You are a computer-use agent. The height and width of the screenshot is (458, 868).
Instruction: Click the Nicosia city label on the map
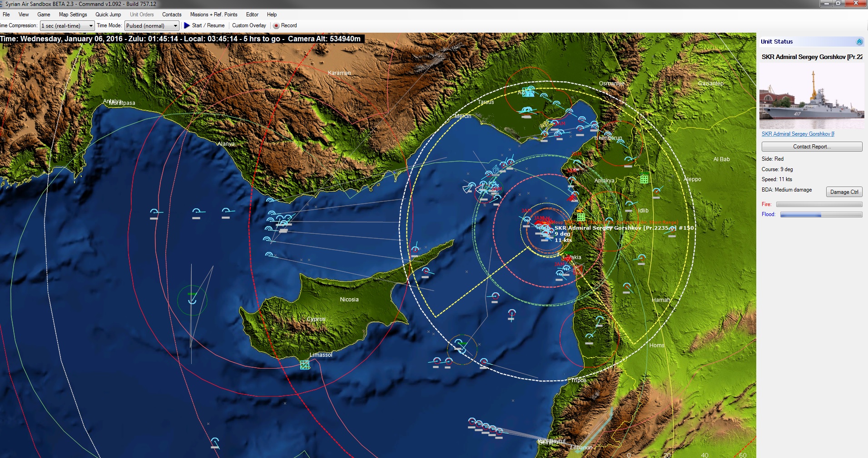tap(349, 300)
